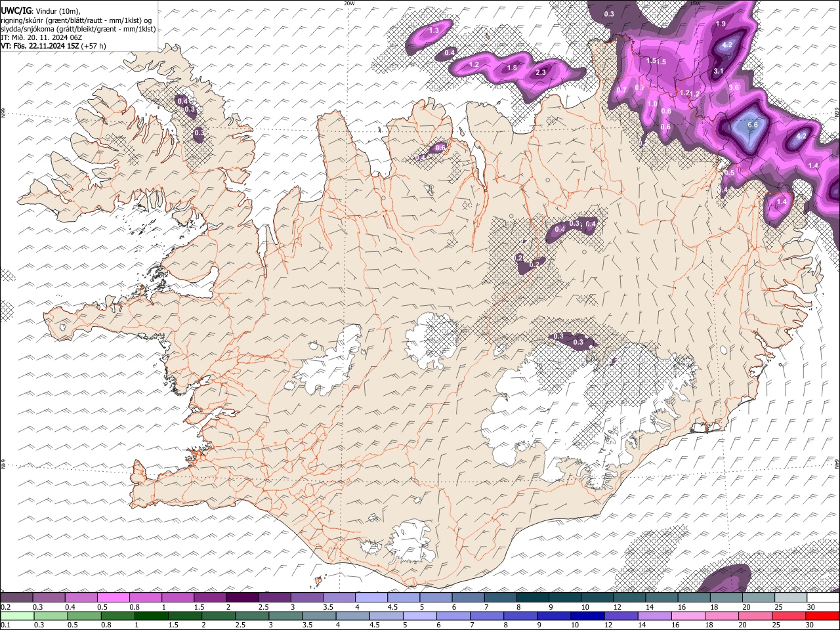
Task: Click the 15W longitude label at the top
Action: (x=695, y=3)
